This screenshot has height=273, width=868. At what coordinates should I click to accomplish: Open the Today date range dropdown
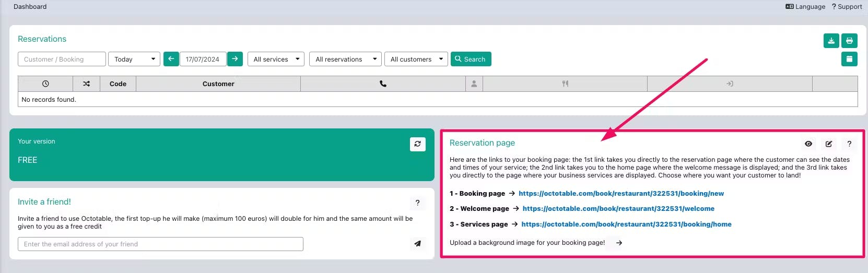tap(134, 59)
